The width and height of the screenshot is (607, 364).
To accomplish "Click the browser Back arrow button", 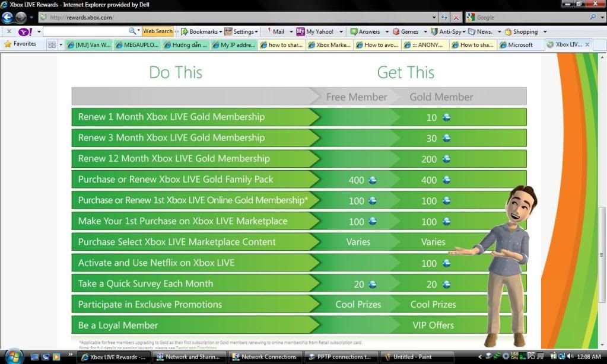I will click(x=7, y=17).
